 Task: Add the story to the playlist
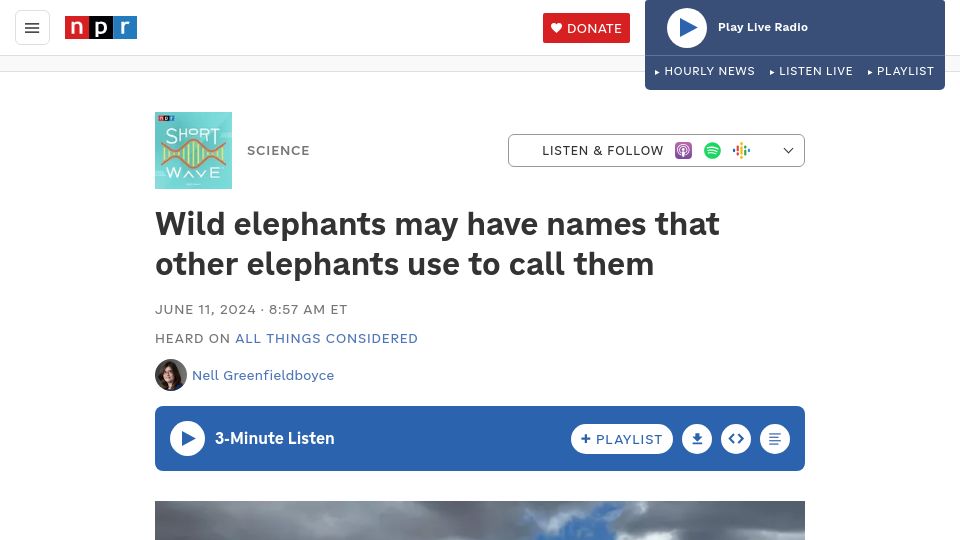(x=621, y=439)
